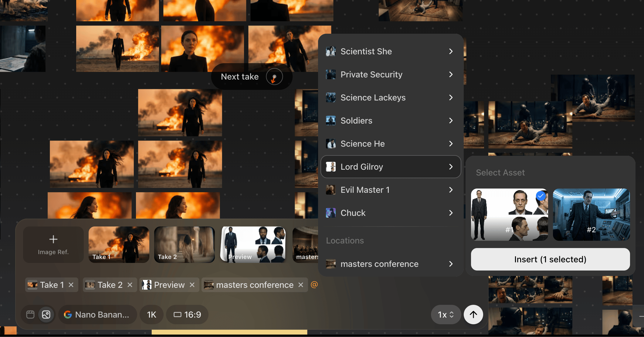Add a new Image Ref. with plus

click(x=53, y=245)
